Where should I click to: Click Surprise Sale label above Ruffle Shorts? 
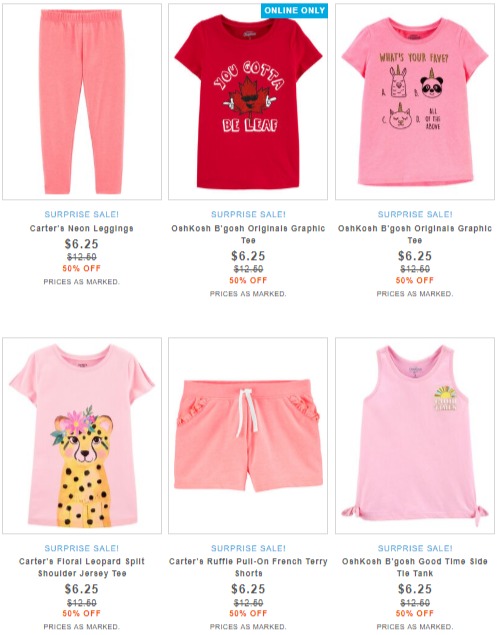tap(248, 548)
